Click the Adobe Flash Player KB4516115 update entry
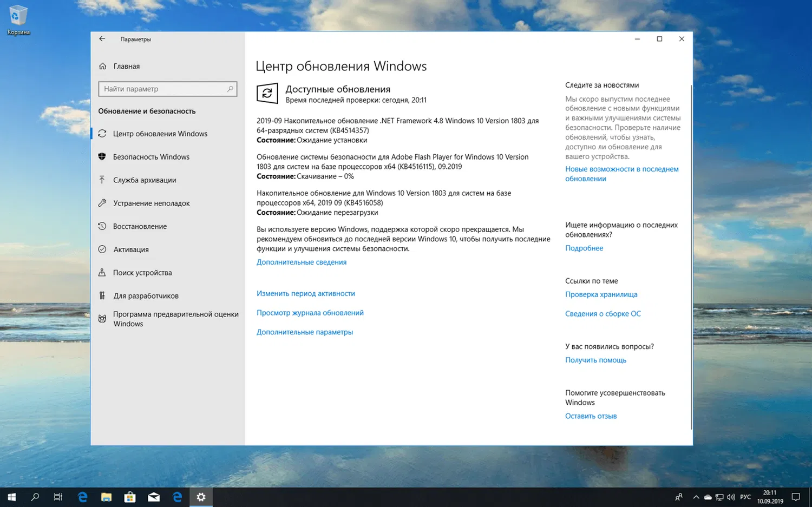 pos(393,167)
